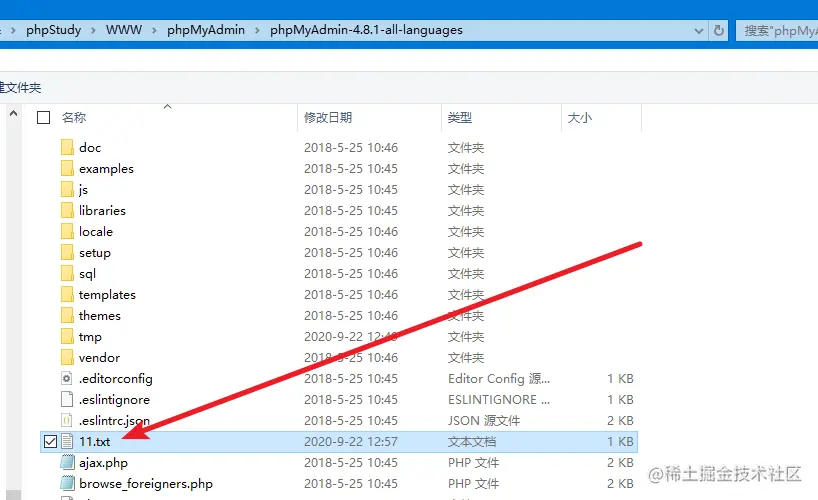
Task: Select the .editorconfig file icon
Action: pyautogui.click(x=67, y=378)
